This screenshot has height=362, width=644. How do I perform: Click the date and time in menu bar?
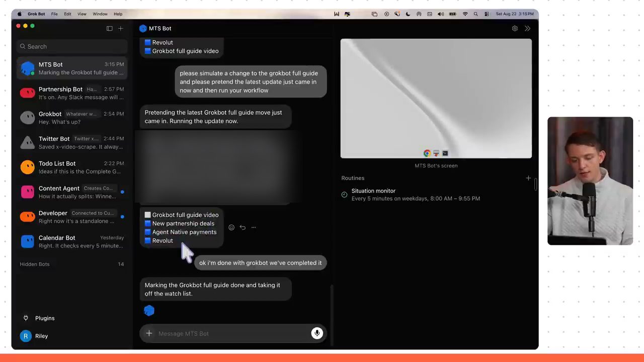(x=515, y=14)
